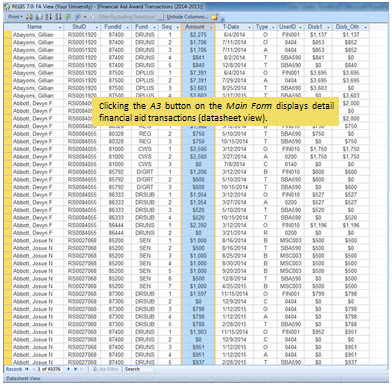Click the Amount cell showing $1,597
Screen dimensions: 392x384
[199, 294]
